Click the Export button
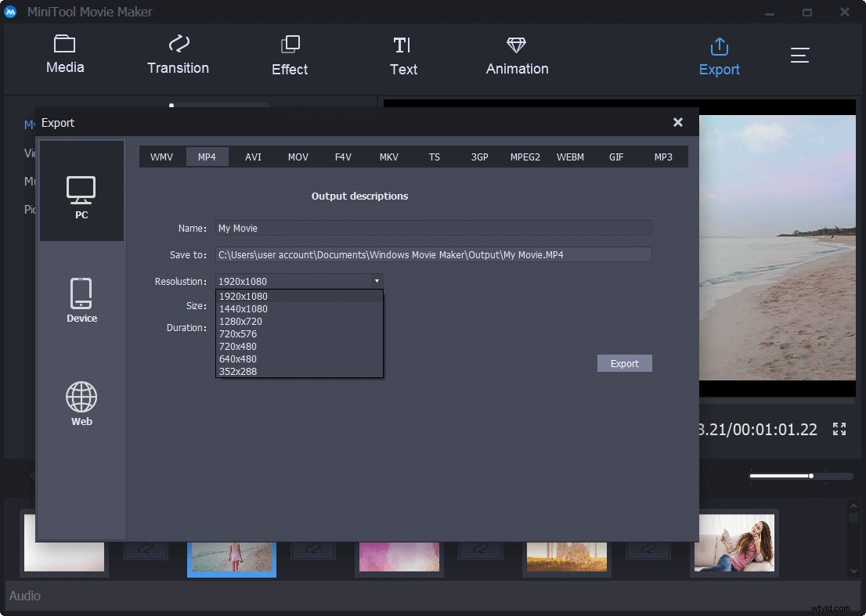This screenshot has height=616, width=866. point(624,363)
